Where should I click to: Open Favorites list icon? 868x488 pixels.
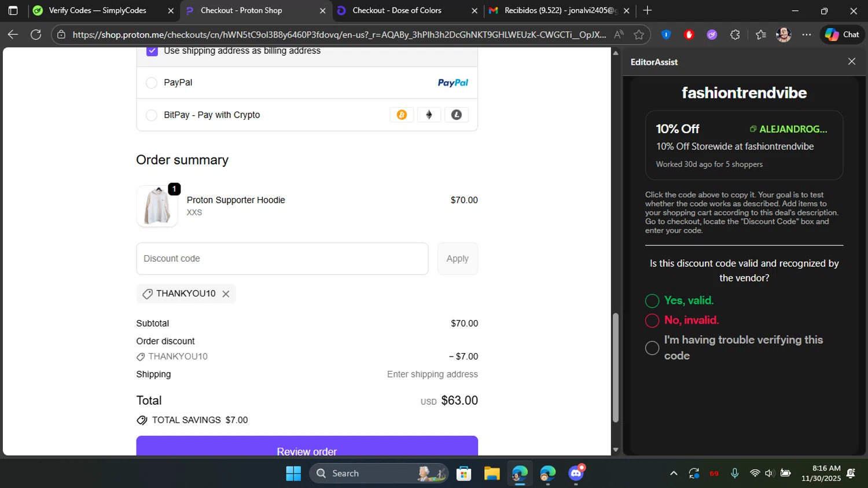click(x=761, y=35)
